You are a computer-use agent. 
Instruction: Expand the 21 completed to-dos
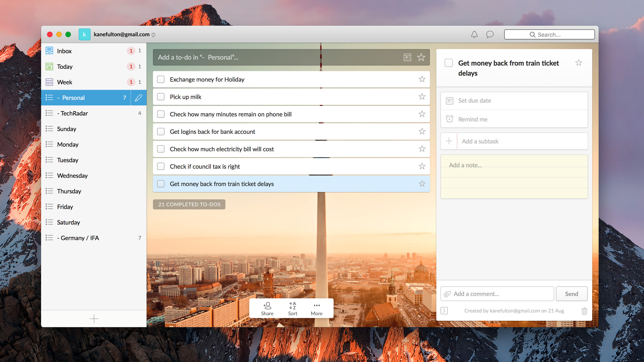point(189,204)
